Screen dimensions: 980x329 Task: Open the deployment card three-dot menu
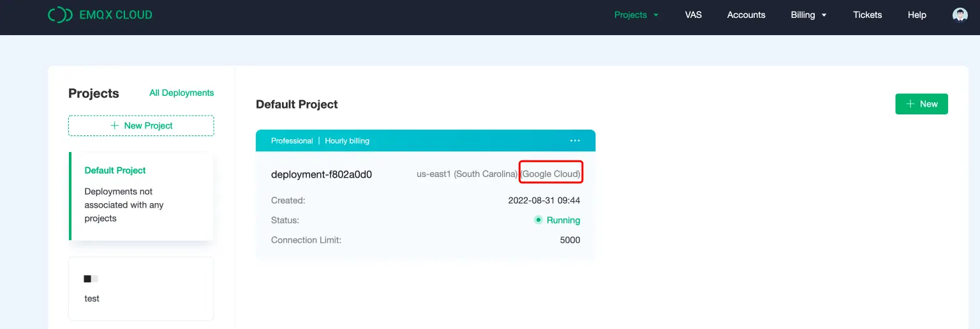pyautogui.click(x=575, y=141)
